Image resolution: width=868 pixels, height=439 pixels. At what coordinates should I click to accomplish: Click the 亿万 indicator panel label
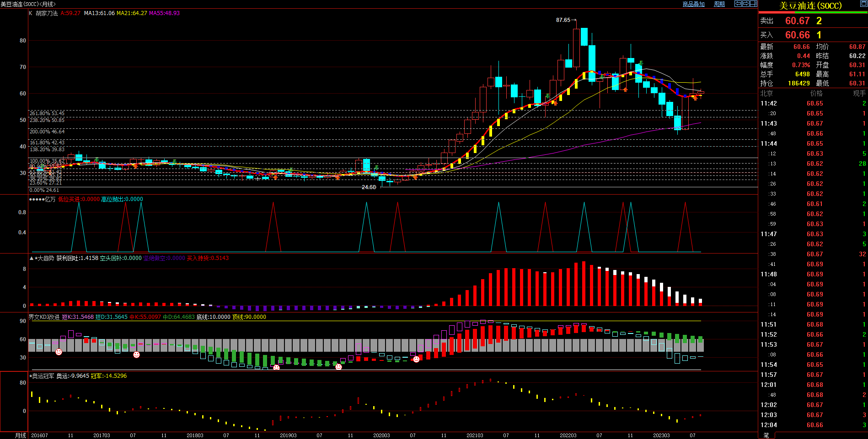coord(50,199)
